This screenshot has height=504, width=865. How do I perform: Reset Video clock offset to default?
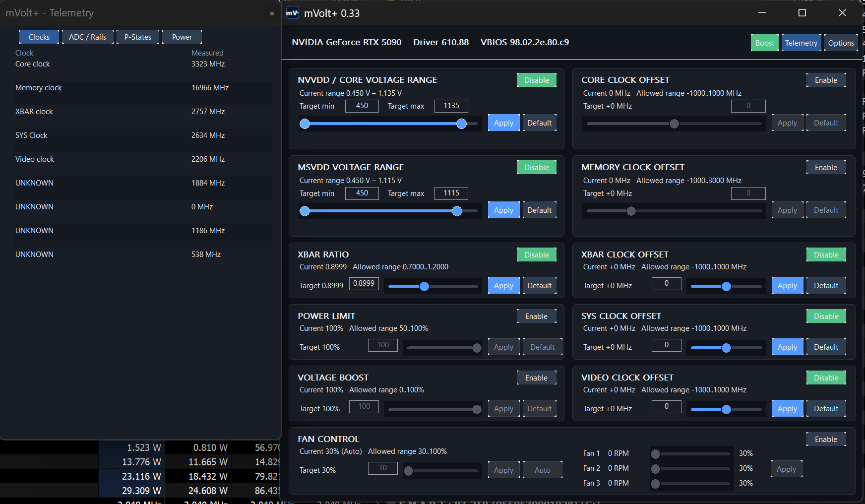[x=826, y=409]
